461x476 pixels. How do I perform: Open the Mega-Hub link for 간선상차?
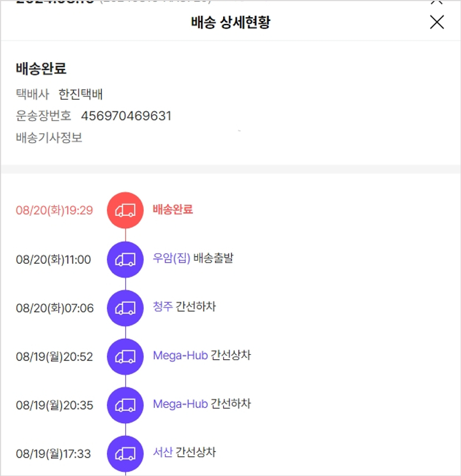pos(180,355)
